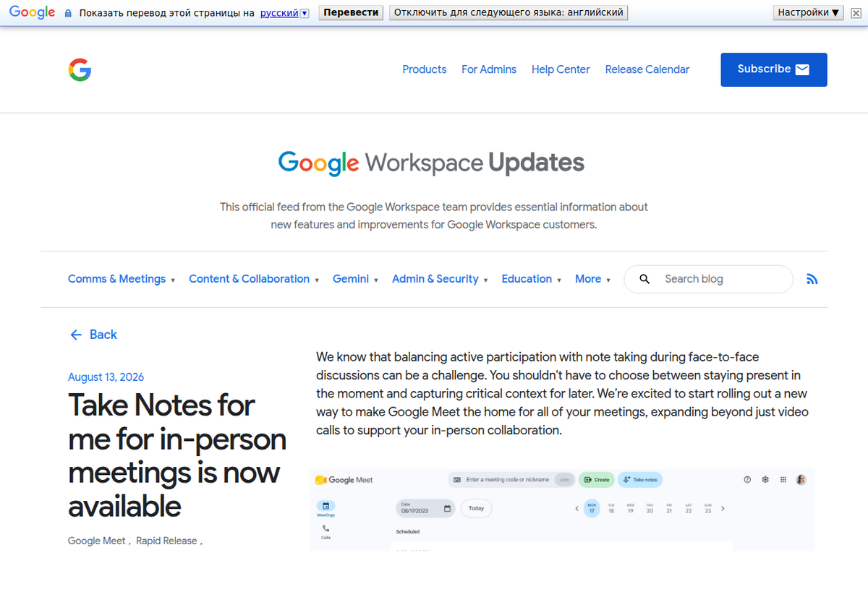Click the calendar icon in the Date field
This screenshot has height=610, width=868.
[x=447, y=509]
